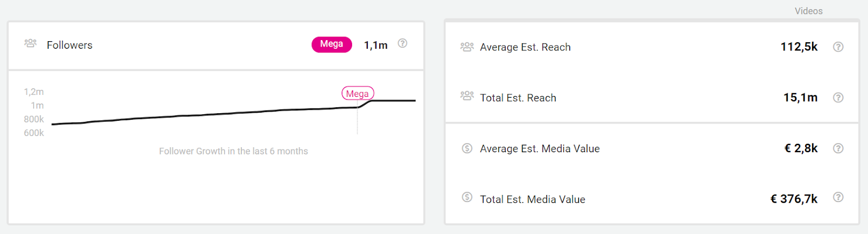This screenshot has height=234, width=868.
Task: Click the Mega marker on the growth chart
Action: pyautogui.click(x=358, y=94)
